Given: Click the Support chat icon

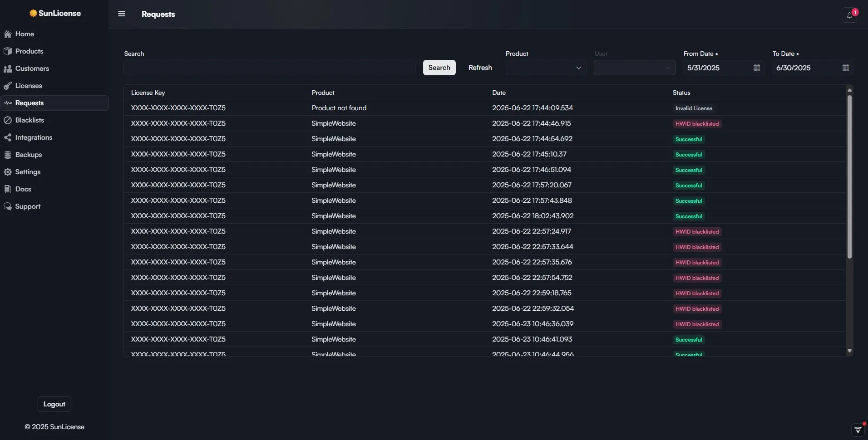Looking at the screenshot, I should 8,206.
